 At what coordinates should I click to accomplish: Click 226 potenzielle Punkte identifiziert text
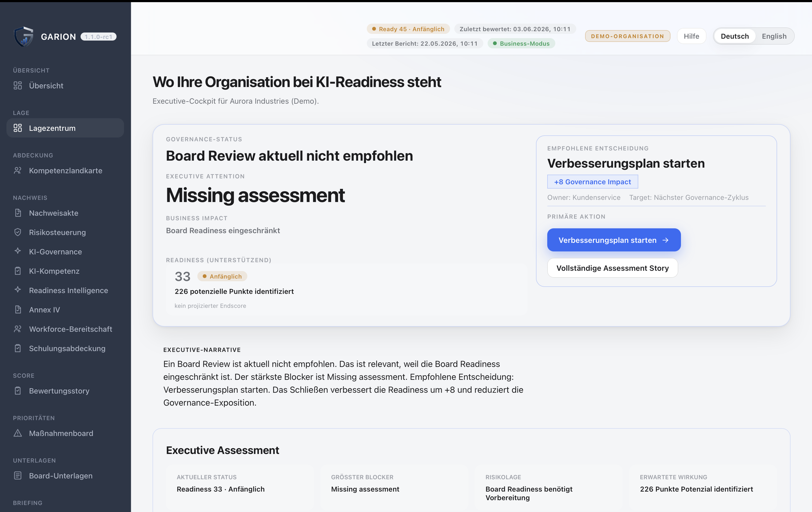pyautogui.click(x=234, y=291)
